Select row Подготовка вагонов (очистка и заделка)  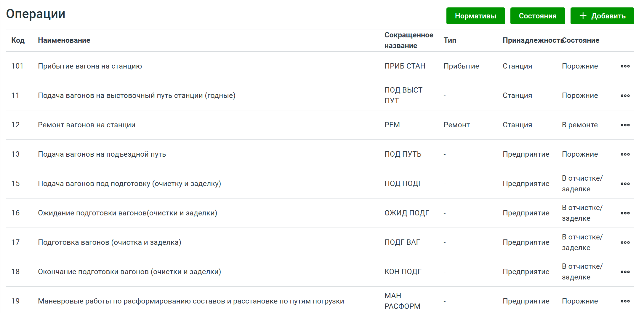click(x=109, y=242)
